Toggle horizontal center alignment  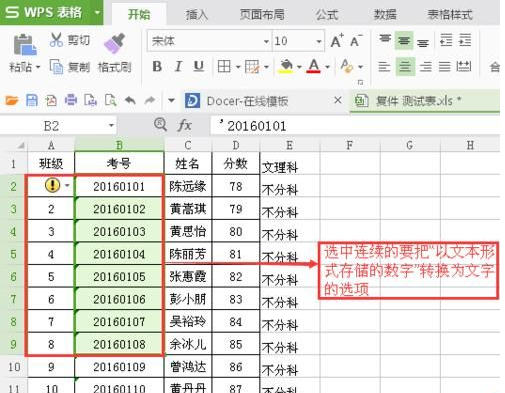point(405,66)
